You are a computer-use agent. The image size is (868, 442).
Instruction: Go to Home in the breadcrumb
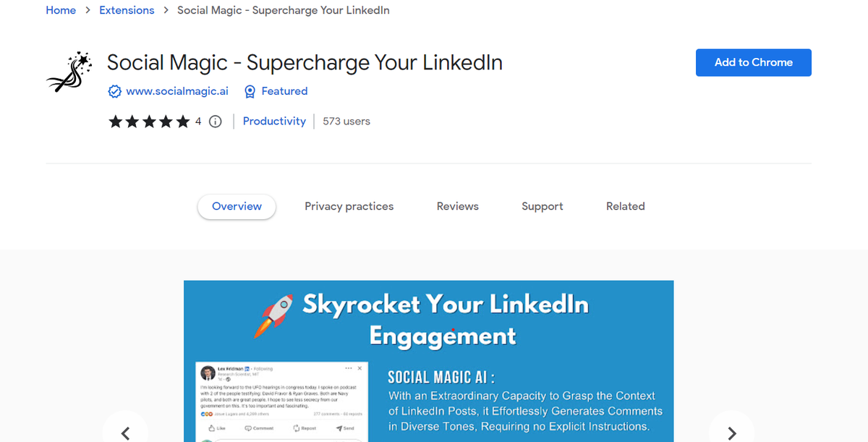point(61,10)
